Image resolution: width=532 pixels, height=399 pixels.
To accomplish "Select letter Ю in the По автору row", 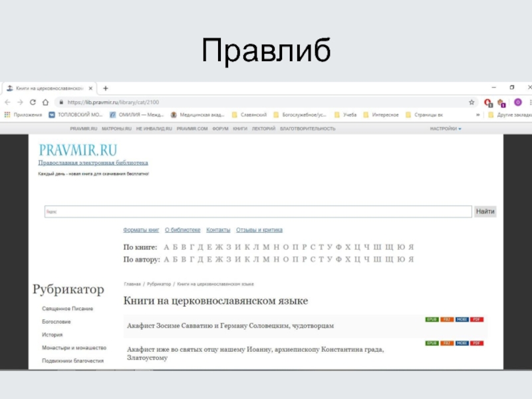I will click(x=401, y=259).
